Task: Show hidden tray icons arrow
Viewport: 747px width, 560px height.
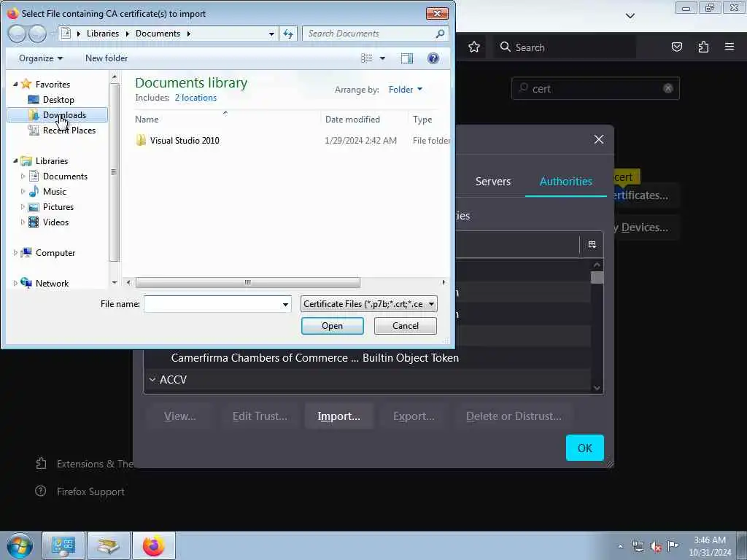Action: click(620, 546)
